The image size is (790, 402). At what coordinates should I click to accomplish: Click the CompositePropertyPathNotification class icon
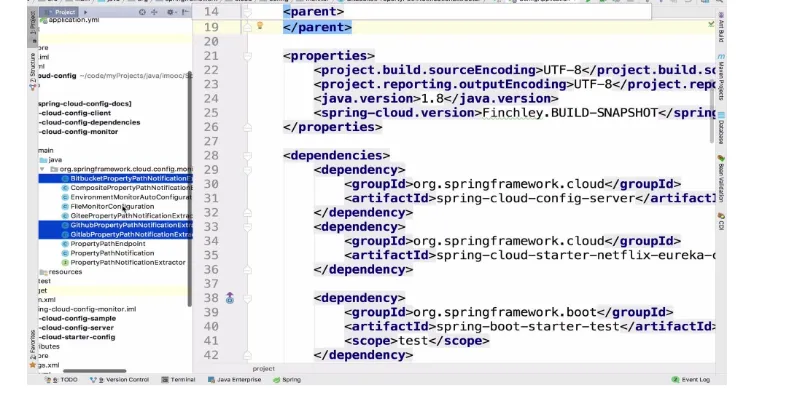(x=65, y=188)
